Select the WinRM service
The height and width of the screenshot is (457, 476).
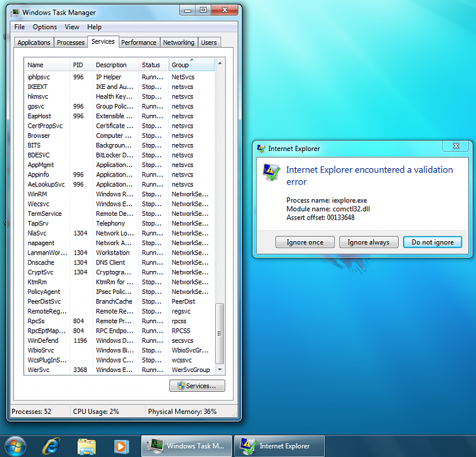[x=119, y=194]
